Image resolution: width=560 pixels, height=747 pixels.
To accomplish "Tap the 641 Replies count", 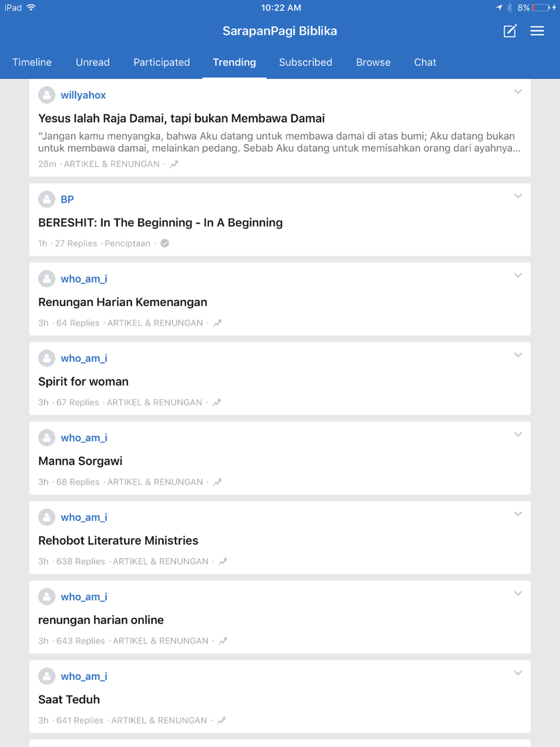I will [x=80, y=721].
